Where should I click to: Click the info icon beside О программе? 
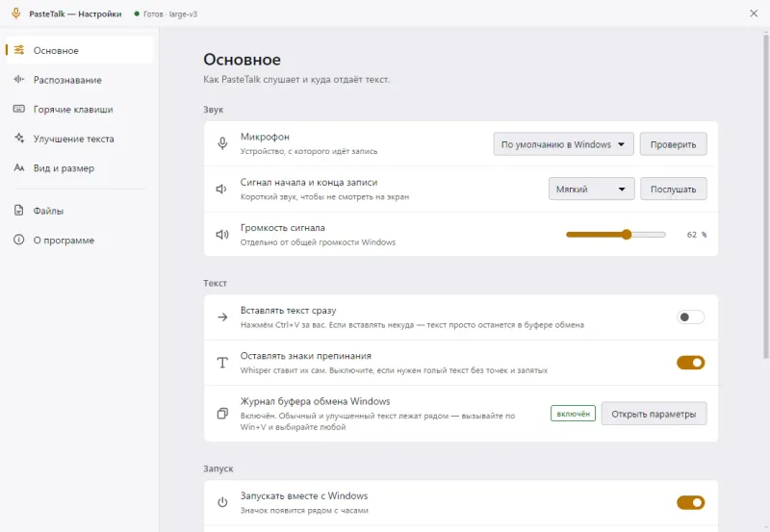coord(18,240)
